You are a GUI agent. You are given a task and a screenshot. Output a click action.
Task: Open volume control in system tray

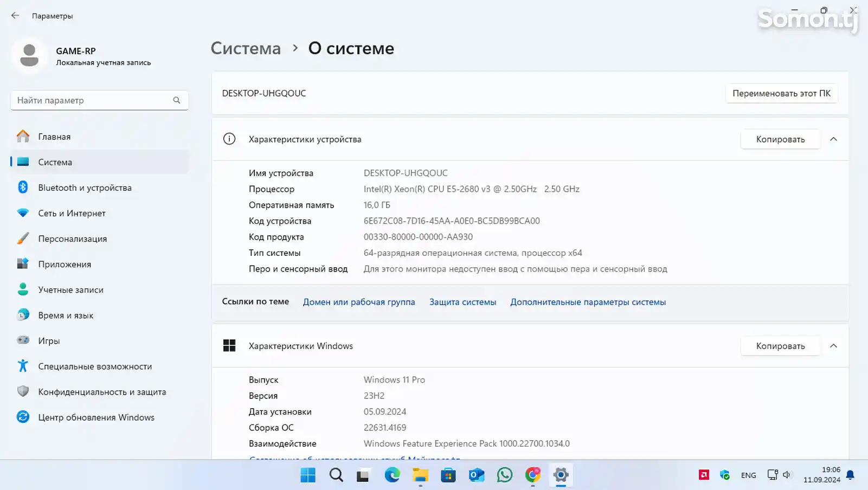[787, 475]
